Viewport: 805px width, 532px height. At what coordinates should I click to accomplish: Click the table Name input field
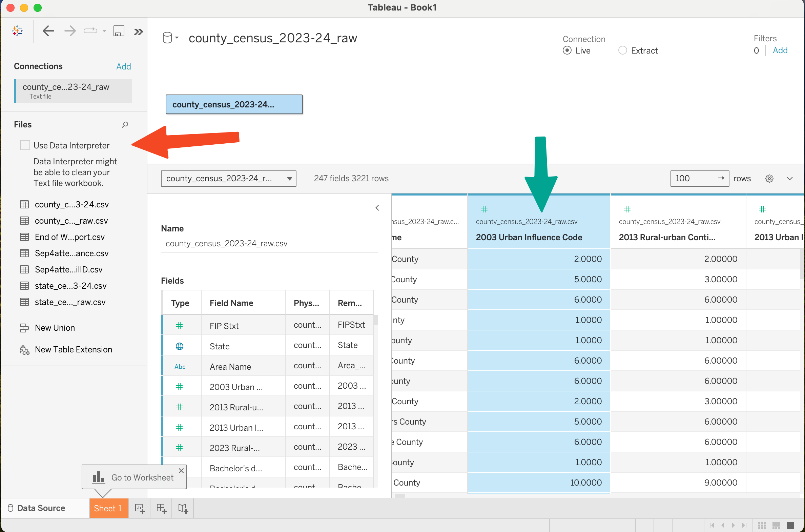point(269,244)
